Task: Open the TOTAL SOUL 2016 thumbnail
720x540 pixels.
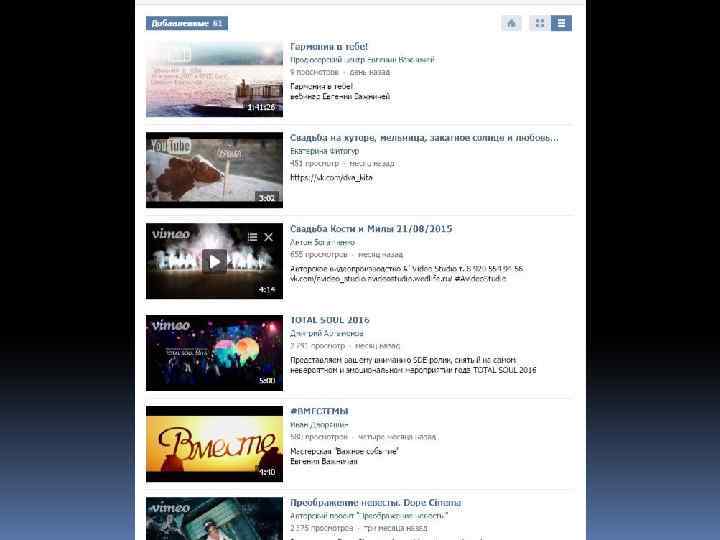Action: point(214,353)
